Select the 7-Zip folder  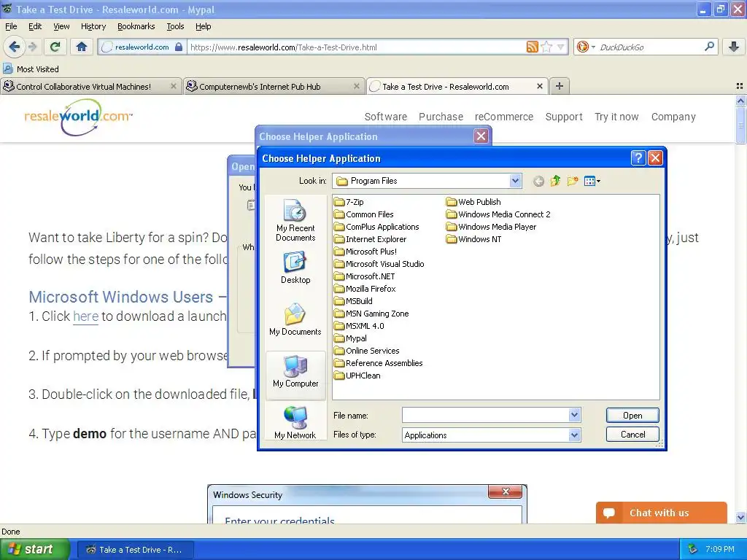tap(349, 202)
